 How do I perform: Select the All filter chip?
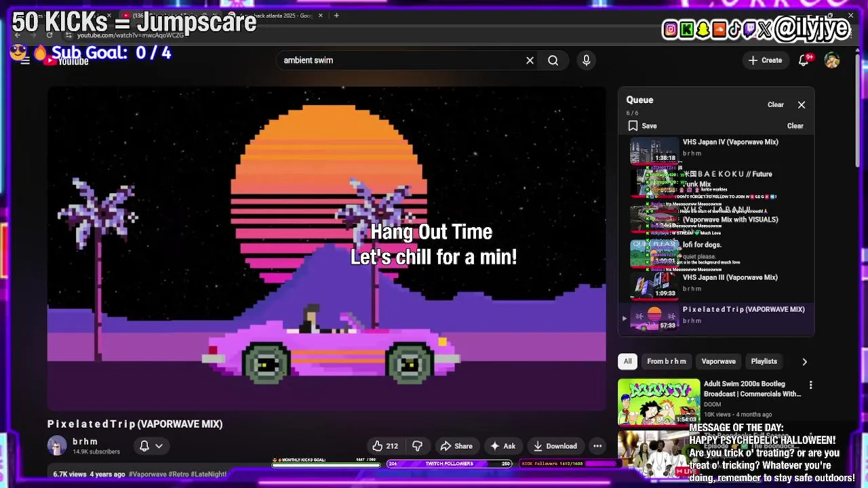tap(627, 361)
